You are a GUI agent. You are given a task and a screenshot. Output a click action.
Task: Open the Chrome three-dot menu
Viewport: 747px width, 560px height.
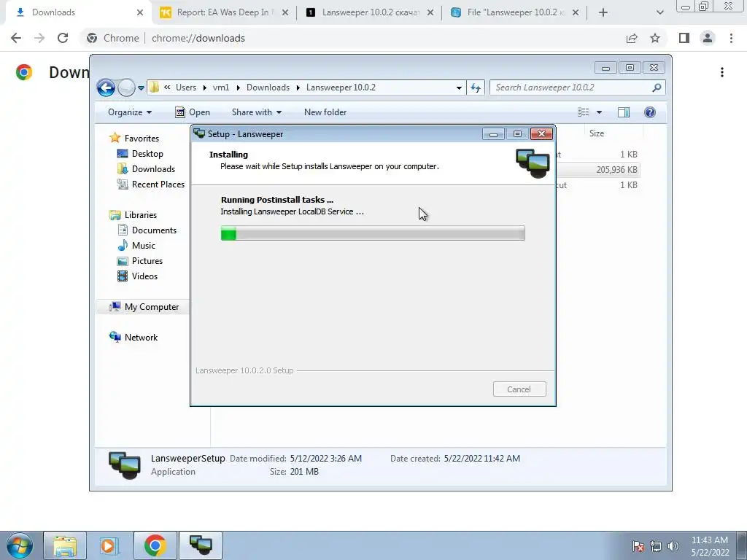click(x=731, y=38)
